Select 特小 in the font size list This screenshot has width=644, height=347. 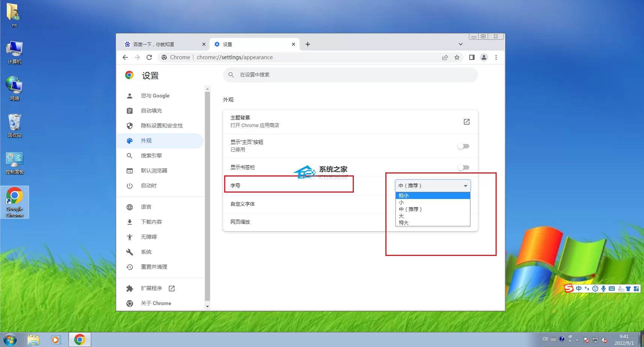[x=433, y=196]
